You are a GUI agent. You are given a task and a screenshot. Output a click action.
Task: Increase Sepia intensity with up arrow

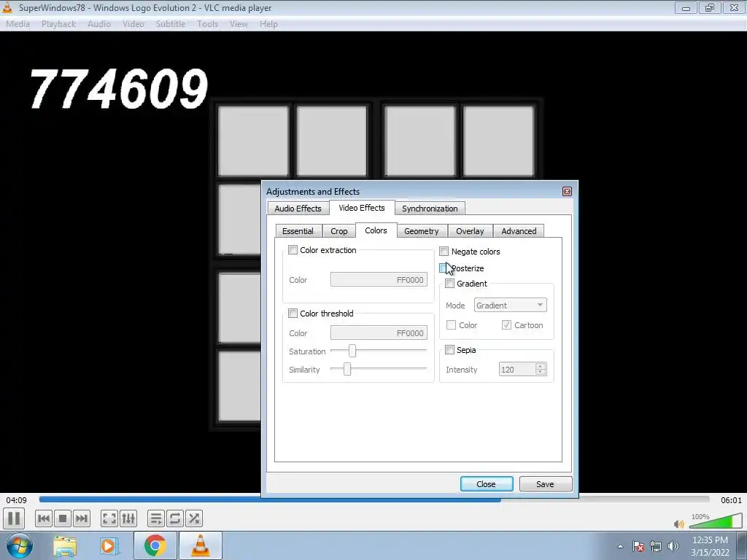coord(541,366)
